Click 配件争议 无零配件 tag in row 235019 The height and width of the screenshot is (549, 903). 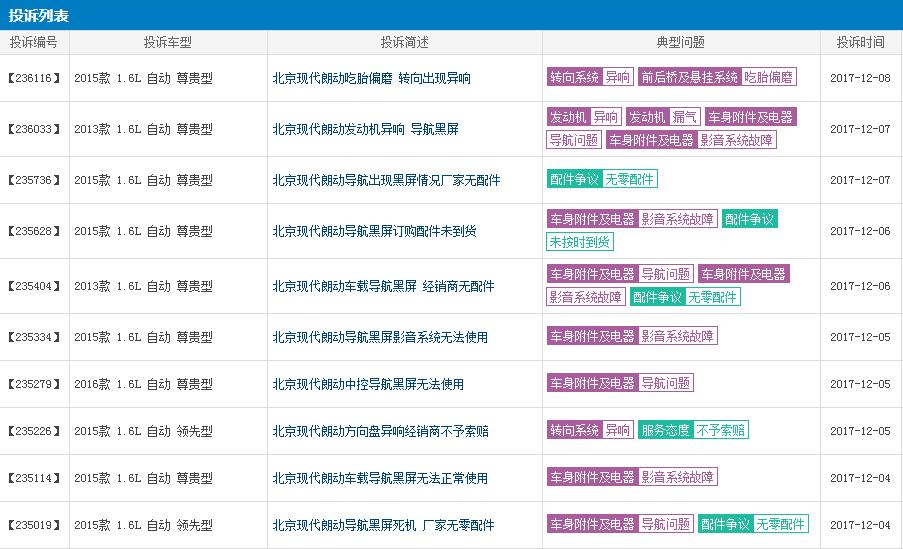click(x=753, y=524)
